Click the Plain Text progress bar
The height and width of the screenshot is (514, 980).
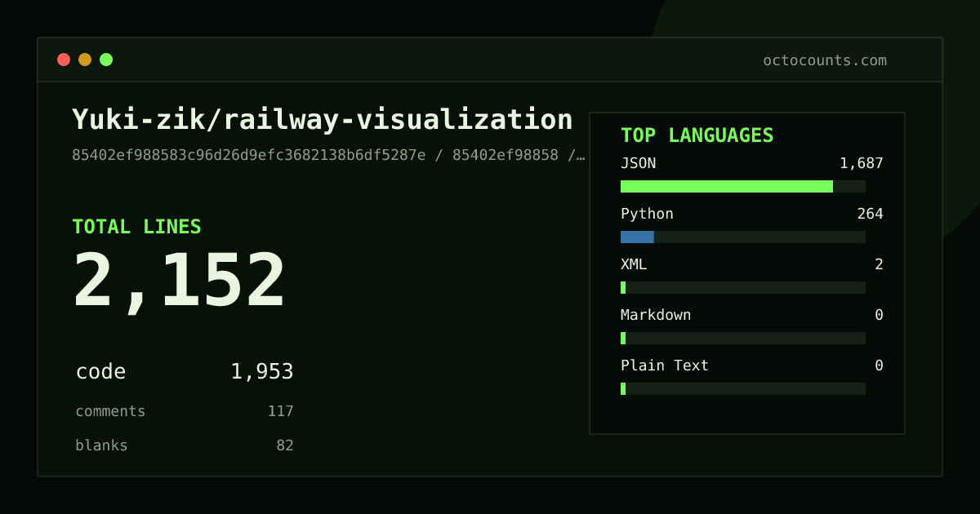pyautogui.click(x=743, y=388)
